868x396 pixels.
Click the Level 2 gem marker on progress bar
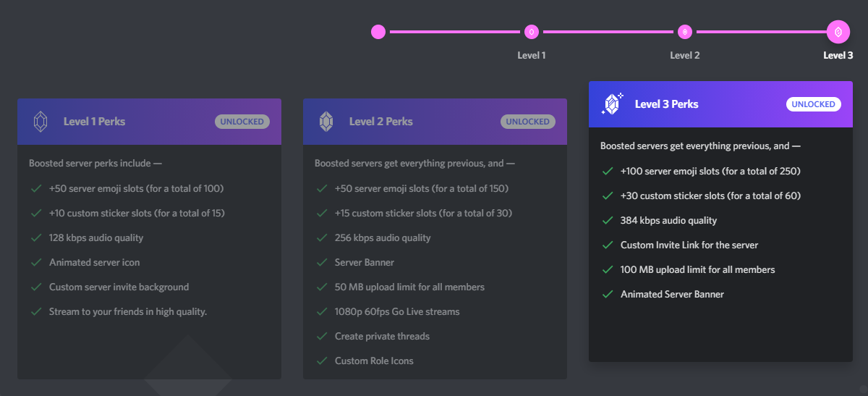(685, 32)
